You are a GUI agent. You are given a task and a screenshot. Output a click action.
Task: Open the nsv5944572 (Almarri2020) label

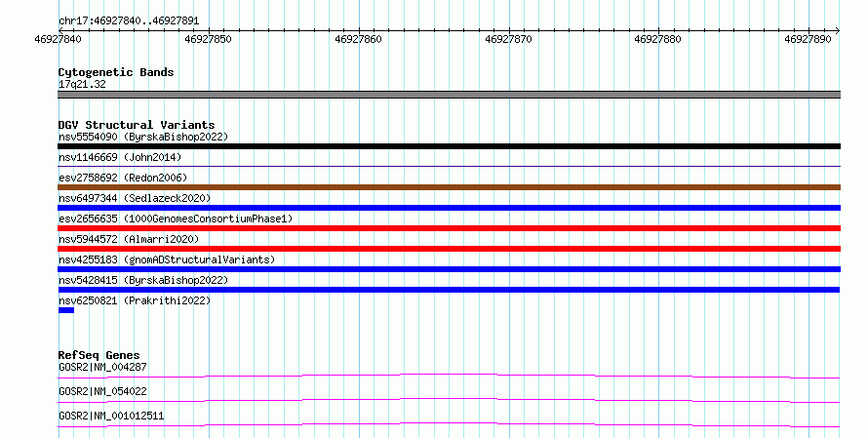click(x=129, y=239)
